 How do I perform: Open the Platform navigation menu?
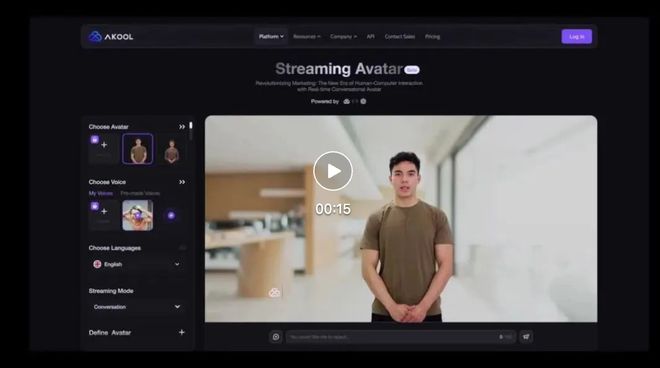coord(271,37)
